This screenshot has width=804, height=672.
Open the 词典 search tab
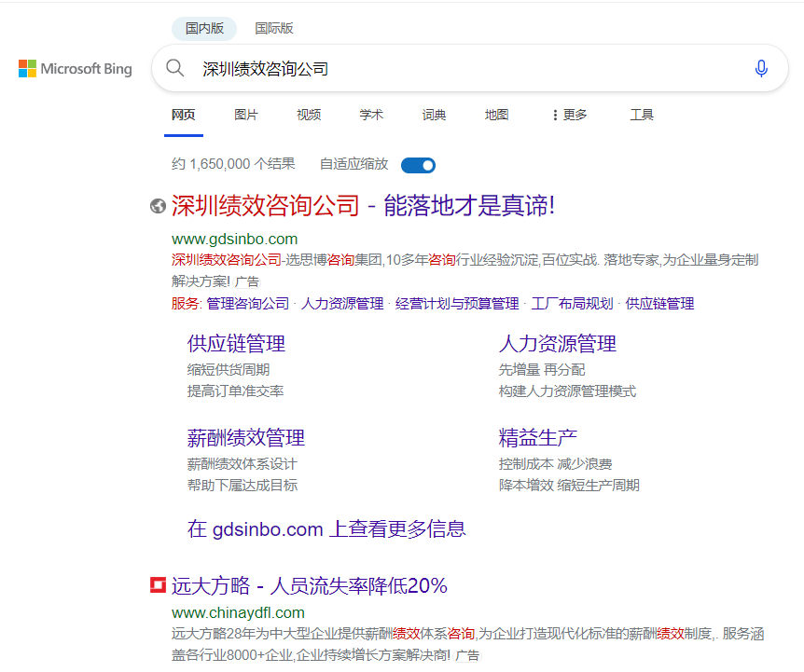pyautogui.click(x=434, y=115)
